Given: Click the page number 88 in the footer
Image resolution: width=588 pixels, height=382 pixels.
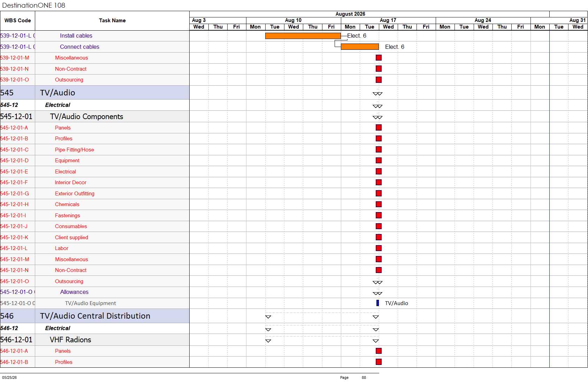Looking at the screenshot, I should coord(364,377).
